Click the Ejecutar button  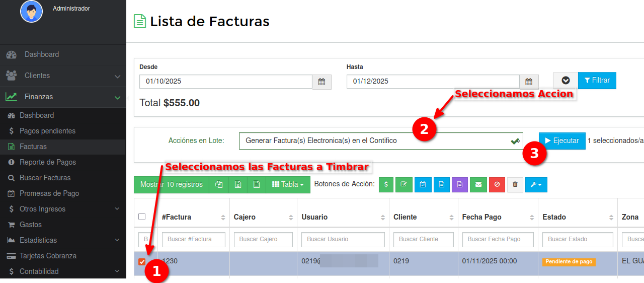coord(562,141)
